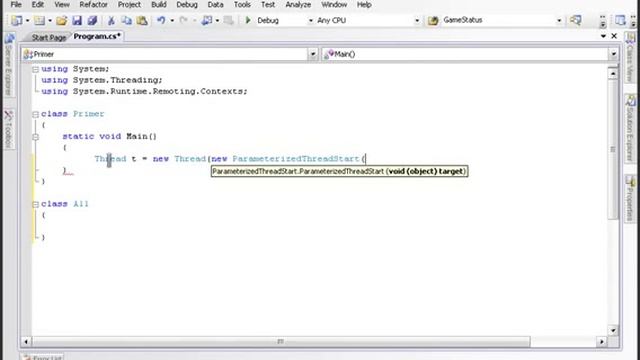Viewport: 640px width, 360px height.
Task: Open the New Project dropdown arrow
Action: [x=27, y=20]
